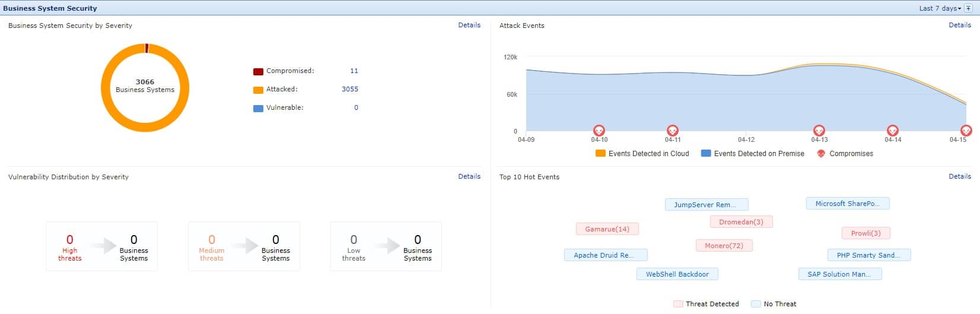The width and height of the screenshot is (980, 314).
Task: Click the compromise skull marker at 04-10
Action: pyautogui.click(x=599, y=130)
